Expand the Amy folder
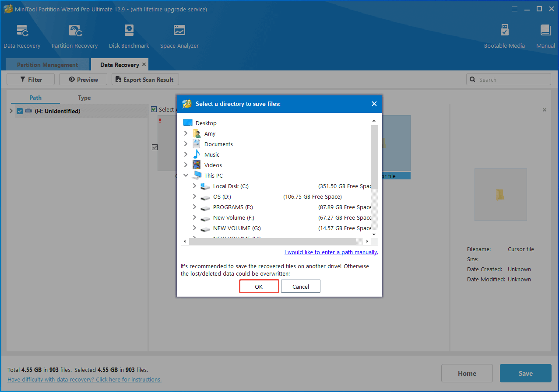 point(186,133)
